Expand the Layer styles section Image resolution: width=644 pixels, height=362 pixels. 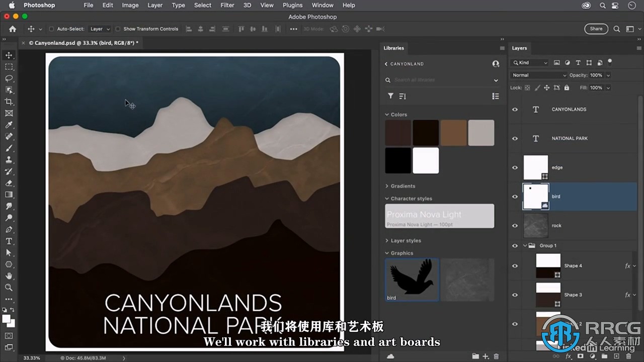pos(387,241)
